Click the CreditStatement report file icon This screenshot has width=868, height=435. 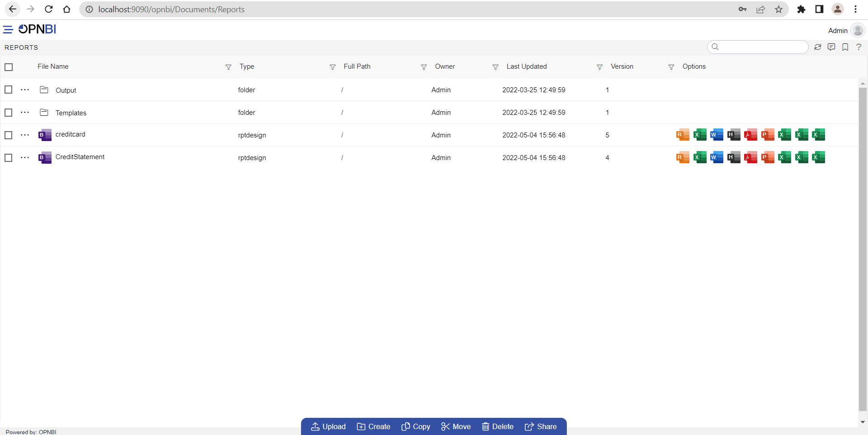[45, 157]
